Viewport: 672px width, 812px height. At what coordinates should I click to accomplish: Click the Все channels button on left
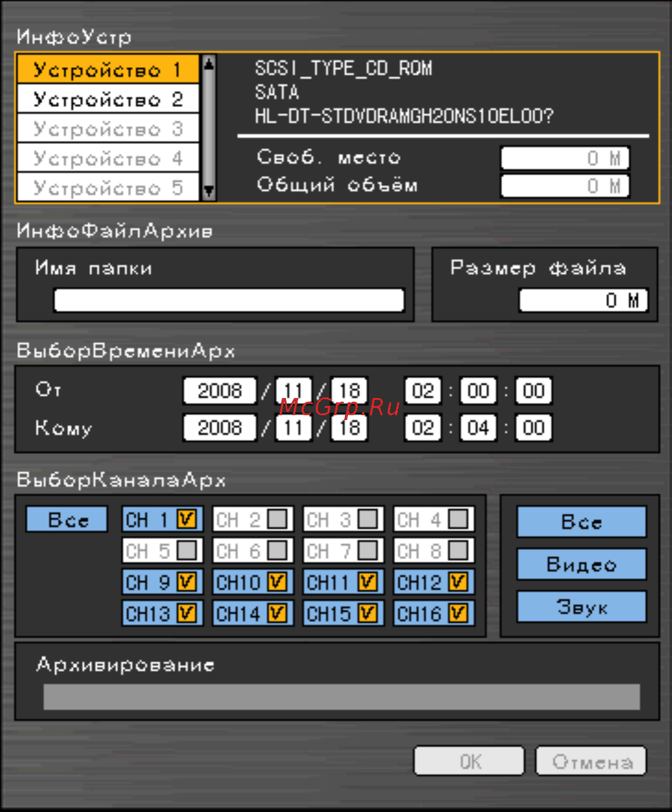(x=67, y=519)
